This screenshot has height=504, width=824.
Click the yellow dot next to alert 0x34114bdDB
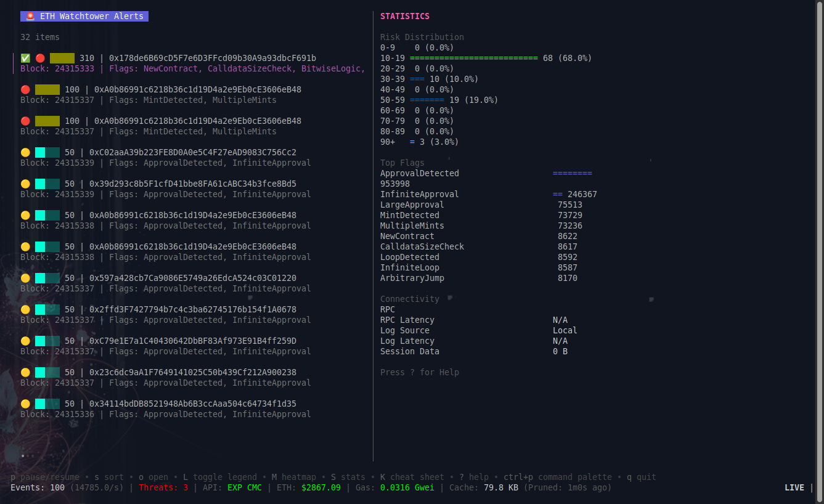click(25, 403)
